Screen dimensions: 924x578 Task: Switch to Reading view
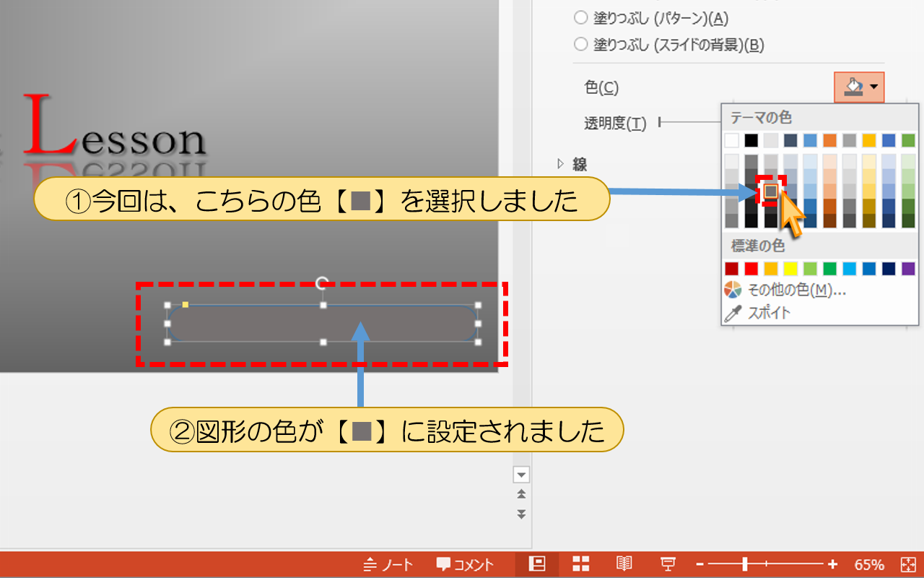624,564
